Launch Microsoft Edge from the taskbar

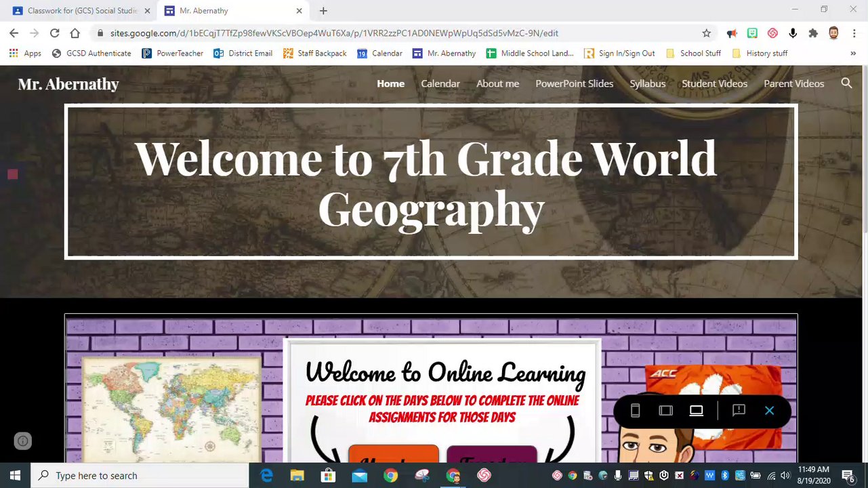(267, 475)
